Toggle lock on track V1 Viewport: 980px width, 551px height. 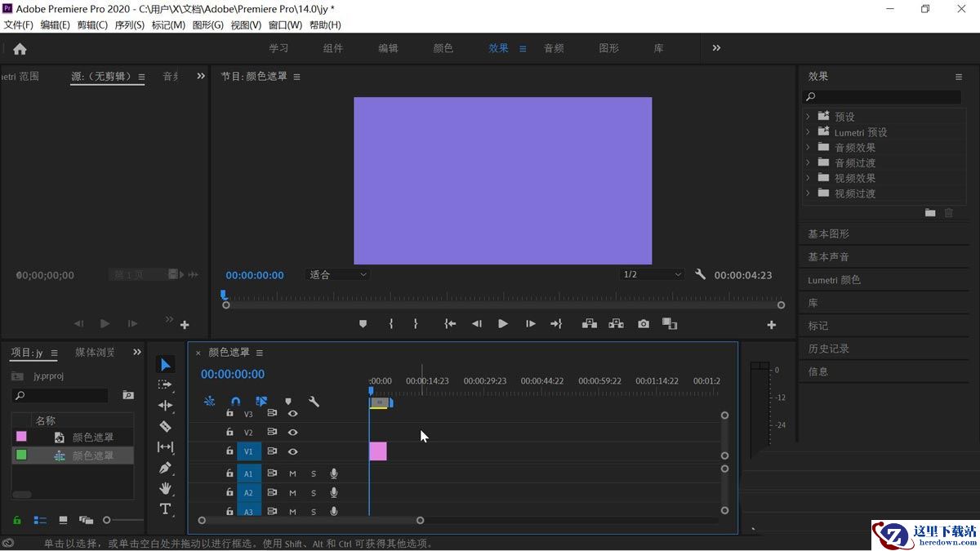[x=229, y=451]
